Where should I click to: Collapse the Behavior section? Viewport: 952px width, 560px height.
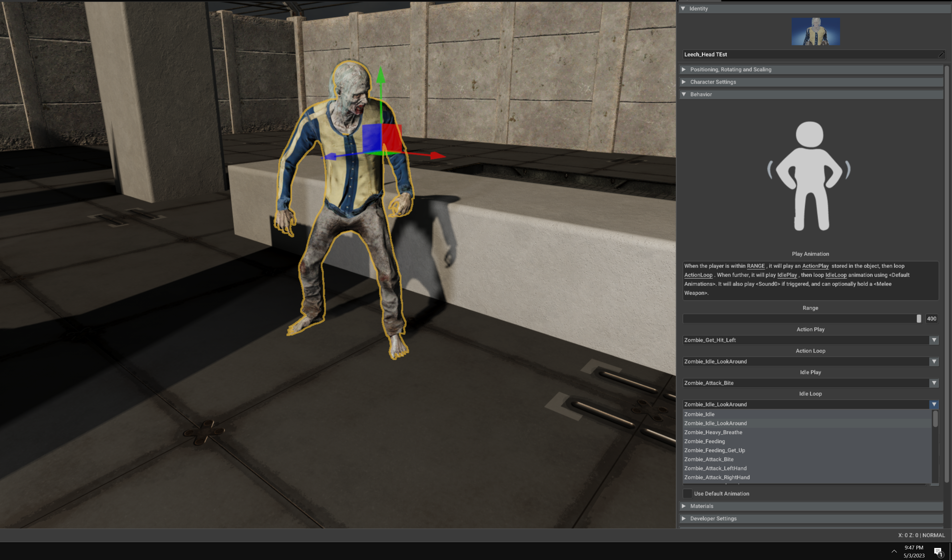[x=684, y=94]
